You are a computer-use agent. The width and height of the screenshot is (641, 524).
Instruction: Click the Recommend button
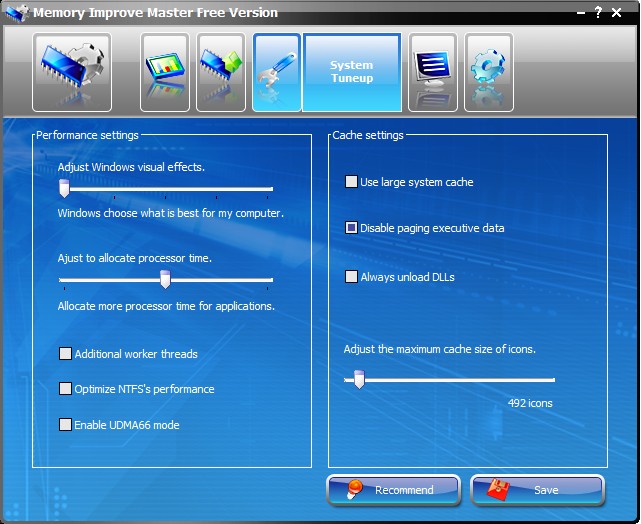(x=394, y=490)
